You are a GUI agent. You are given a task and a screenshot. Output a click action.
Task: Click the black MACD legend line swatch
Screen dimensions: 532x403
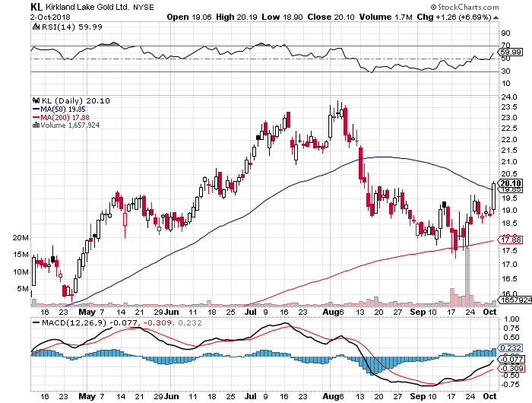(x=36, y=323)
